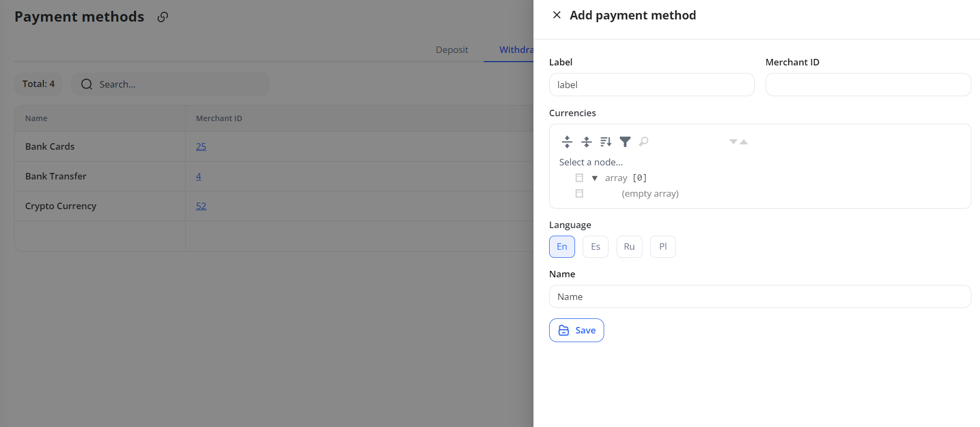The height and width of the screenshot is (427, 980).
Task: Close the Add payment method panel
Action: 557,15
